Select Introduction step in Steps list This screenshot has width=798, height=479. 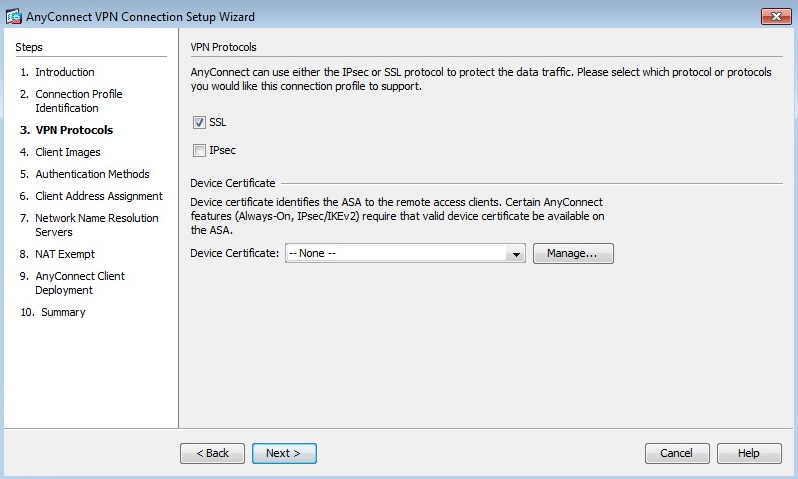(x=65, y=72)
